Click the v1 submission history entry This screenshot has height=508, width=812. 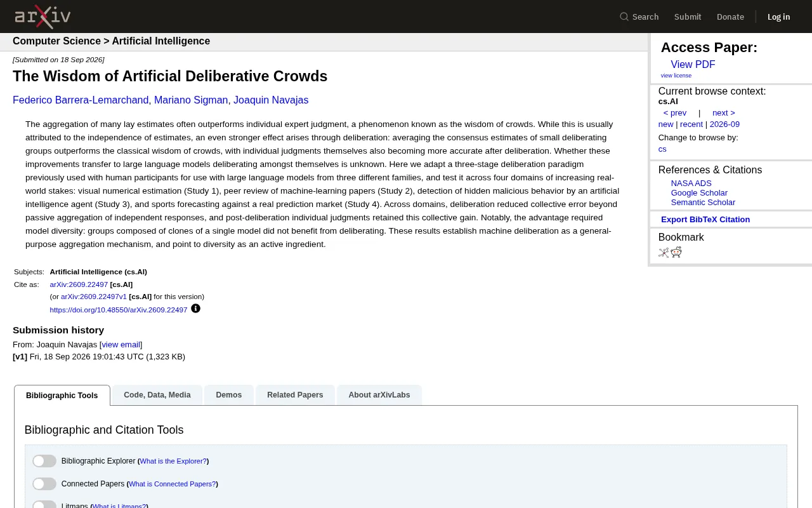tap(99, 357)
